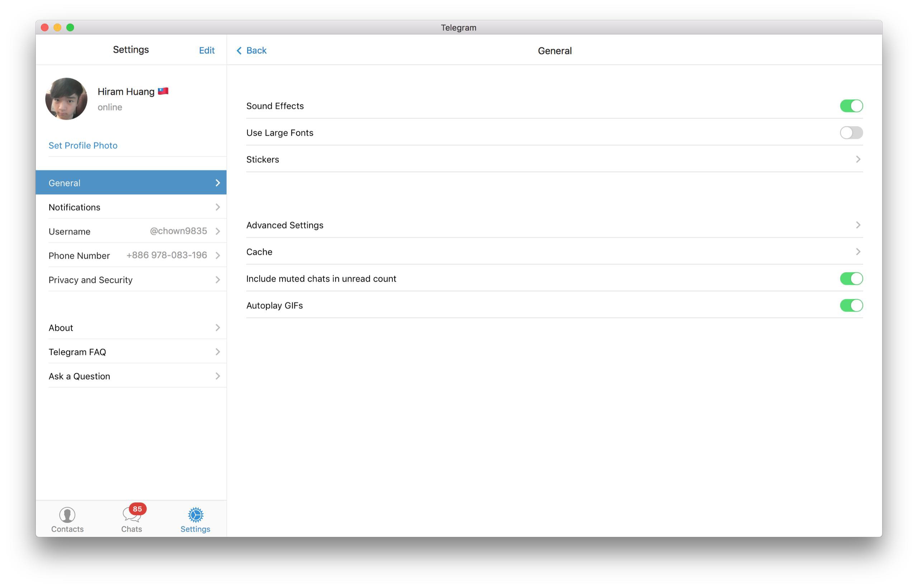This screenshot has height=588, width=918.
Task: Open the Advanced Settings row
Action: [x=554, y=225]
